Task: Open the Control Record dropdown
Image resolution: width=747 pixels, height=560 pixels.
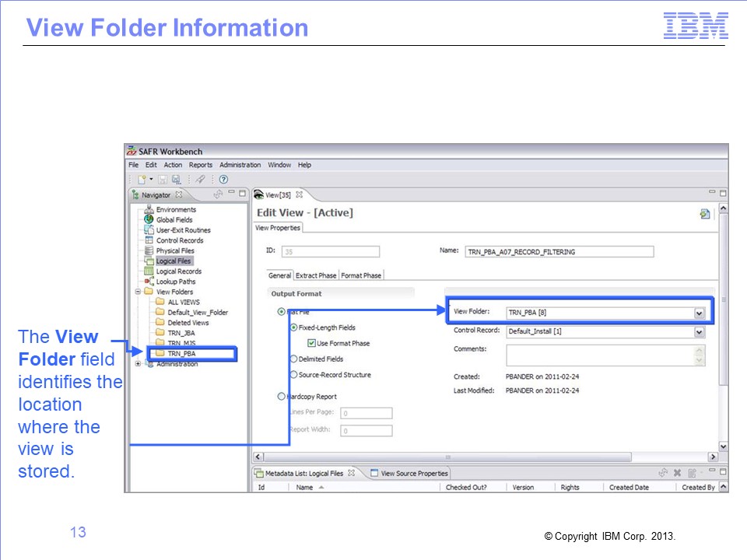Action: pyautogui.click(x=699, y=332)
